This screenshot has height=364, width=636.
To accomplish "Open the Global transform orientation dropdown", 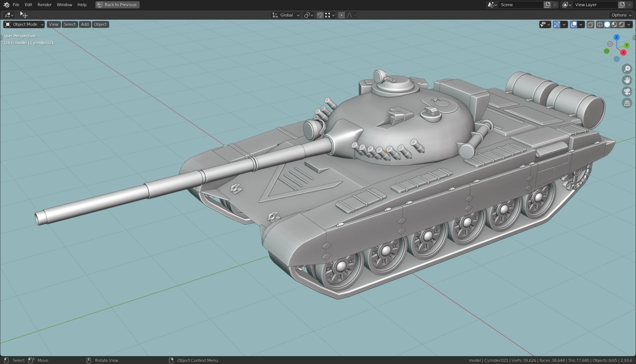I will click(x=286, y=15).
